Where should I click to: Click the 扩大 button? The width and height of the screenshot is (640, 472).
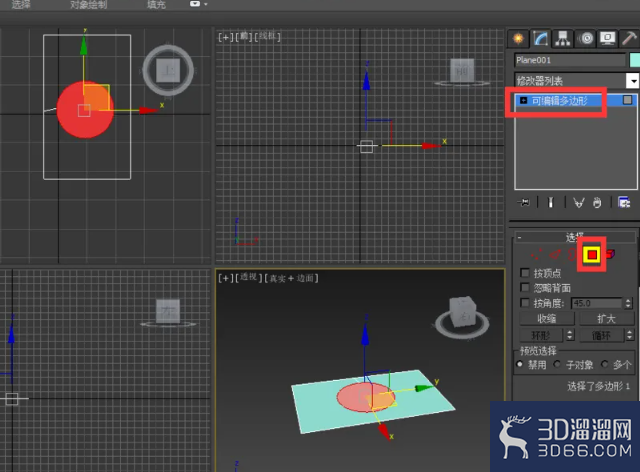(607, 318)
